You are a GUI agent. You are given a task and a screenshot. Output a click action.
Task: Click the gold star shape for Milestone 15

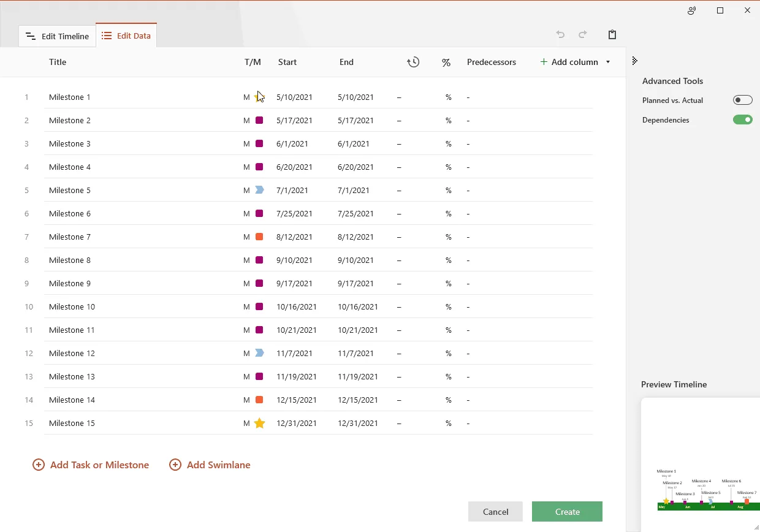point(259,424)
